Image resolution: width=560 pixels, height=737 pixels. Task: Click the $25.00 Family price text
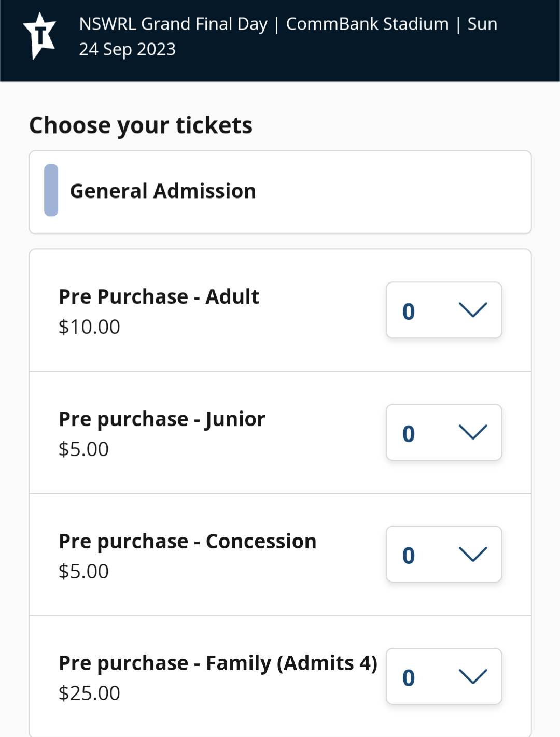point(89,693)
